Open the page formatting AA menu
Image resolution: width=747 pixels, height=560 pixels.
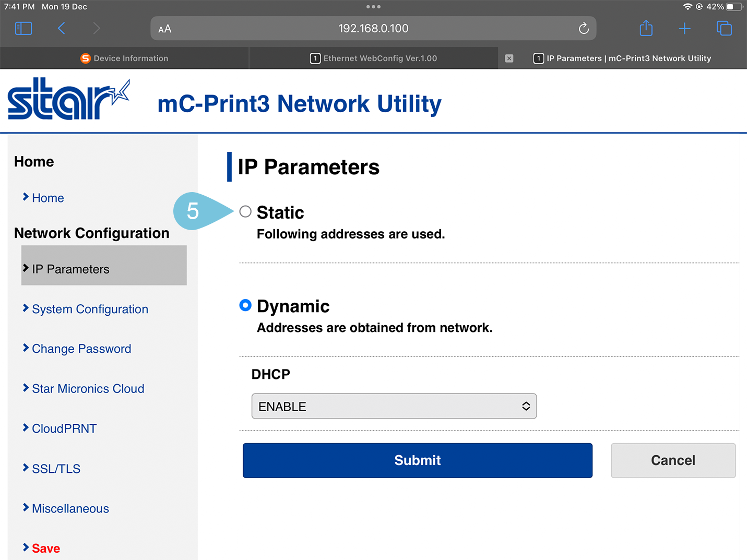(x=164, y=28)
